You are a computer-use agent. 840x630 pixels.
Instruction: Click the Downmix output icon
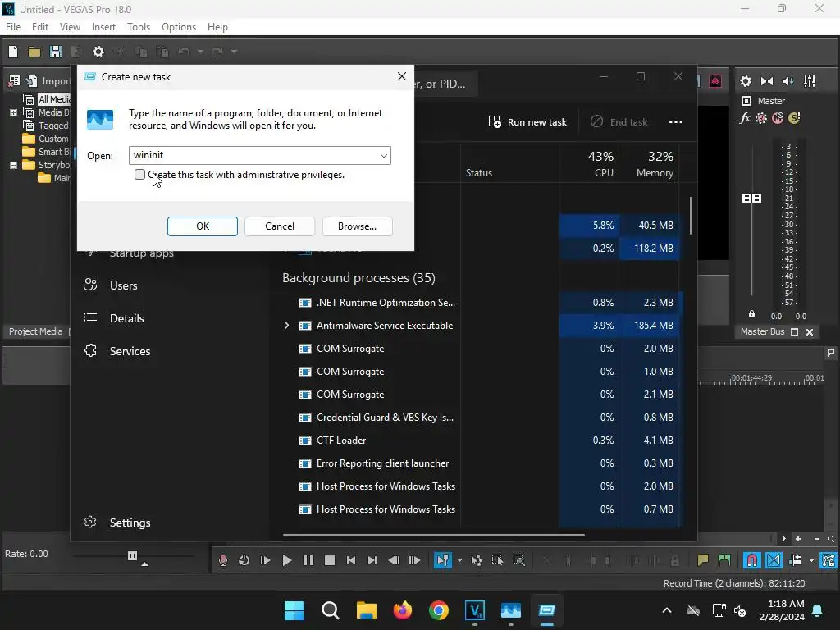767,81
